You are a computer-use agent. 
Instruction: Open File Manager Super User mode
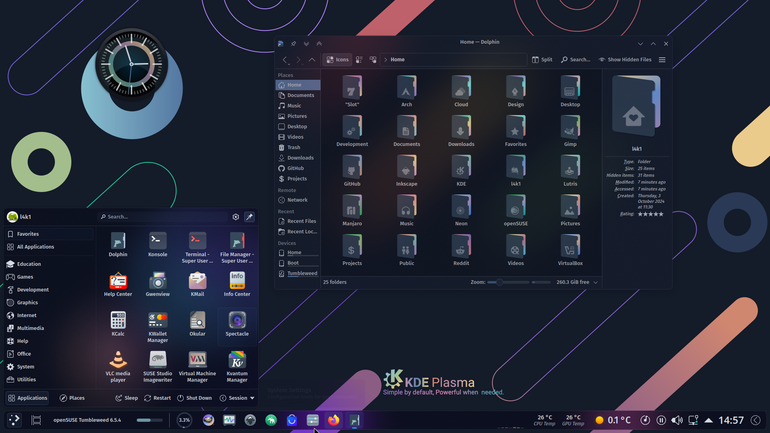point(237,247)
